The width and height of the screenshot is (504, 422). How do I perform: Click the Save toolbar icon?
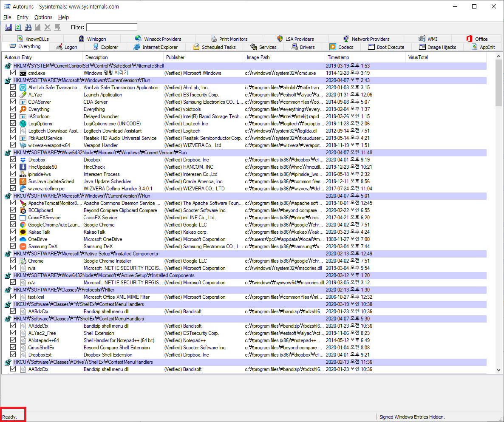coord(8,27)
